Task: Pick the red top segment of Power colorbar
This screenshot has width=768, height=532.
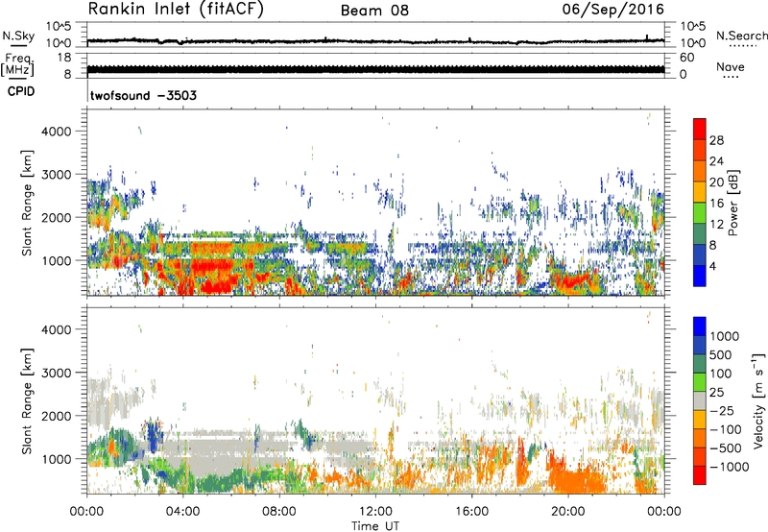Action: [700, 129]
